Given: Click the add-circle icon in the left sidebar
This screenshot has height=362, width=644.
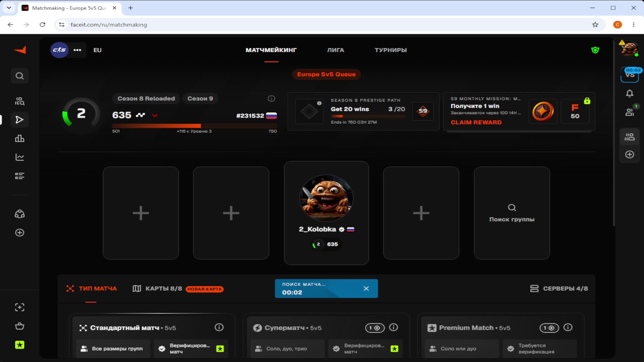Looking at the screenshot, I should (x=20, y=233).
